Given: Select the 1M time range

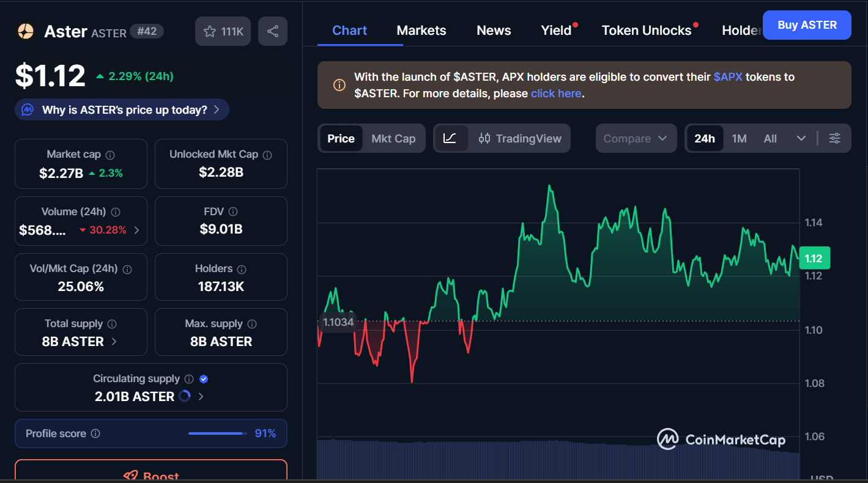Looking at the screenshot, I should (x=739, y=139).
